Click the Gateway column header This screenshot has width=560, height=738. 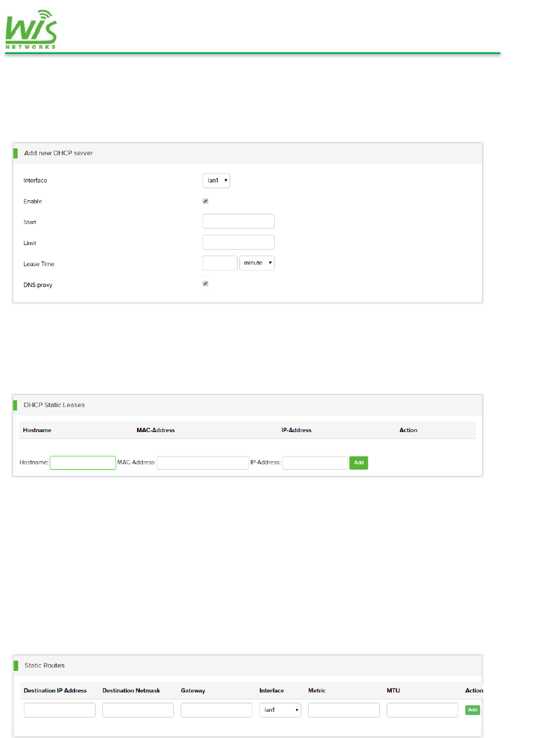pyautogui.click(x=193, y=691)
